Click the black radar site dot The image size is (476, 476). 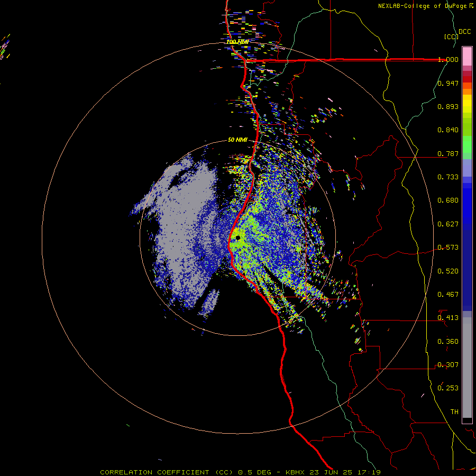point(238,237)
